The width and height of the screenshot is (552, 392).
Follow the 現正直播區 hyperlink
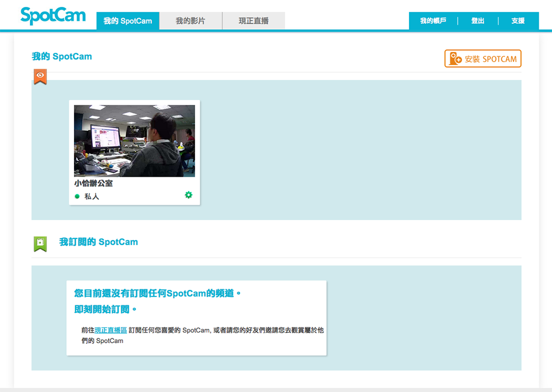111,330
